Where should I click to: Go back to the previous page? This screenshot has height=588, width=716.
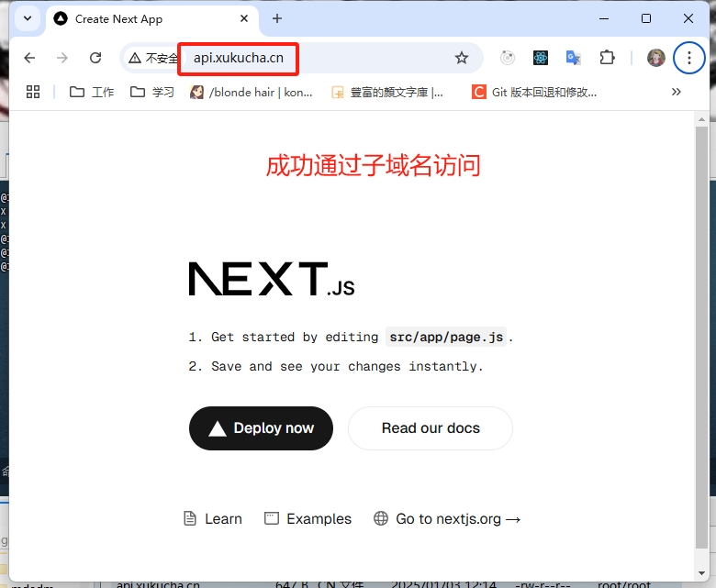click(29, 58)
